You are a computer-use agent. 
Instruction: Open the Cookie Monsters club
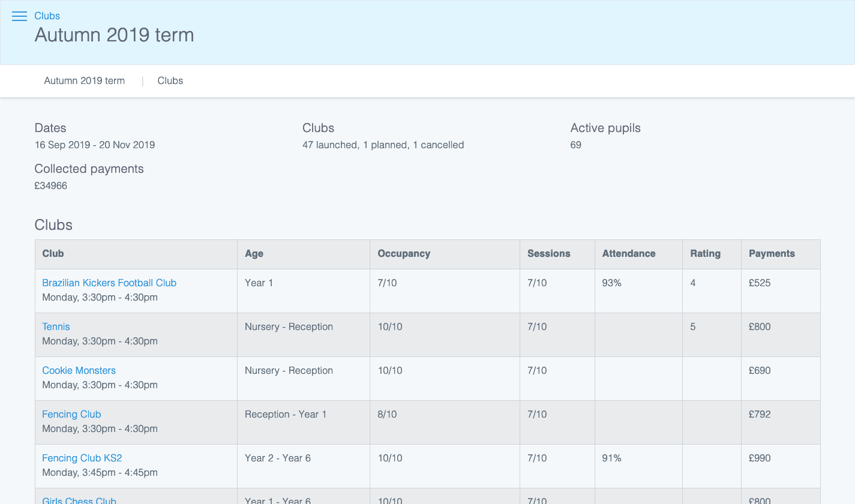click(79, 371)
